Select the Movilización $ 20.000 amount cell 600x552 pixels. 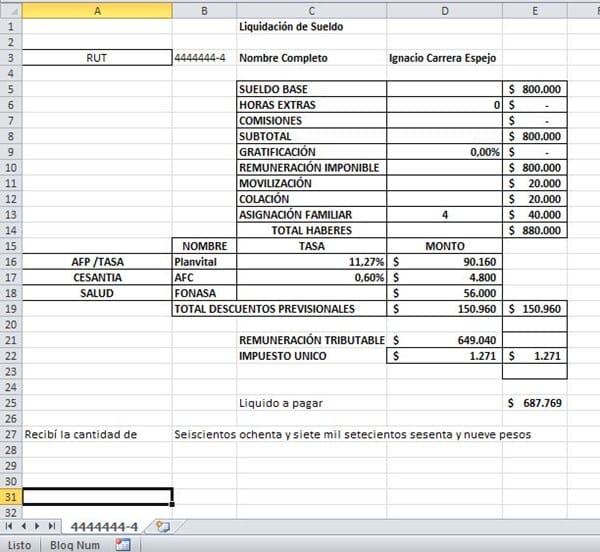535,183
